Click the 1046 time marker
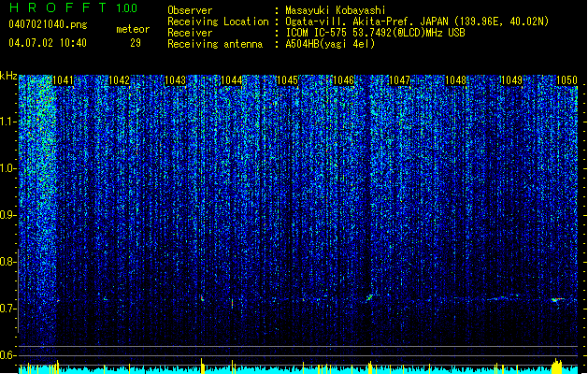 tap(343, 80)
